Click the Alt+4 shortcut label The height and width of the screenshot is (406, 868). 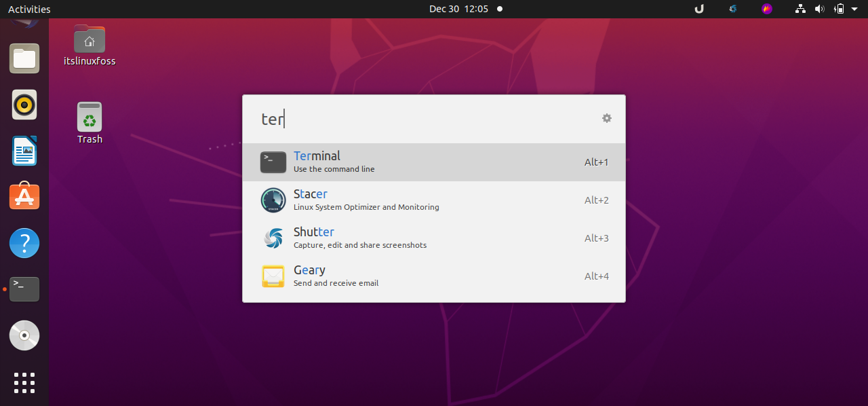point(597,276)
